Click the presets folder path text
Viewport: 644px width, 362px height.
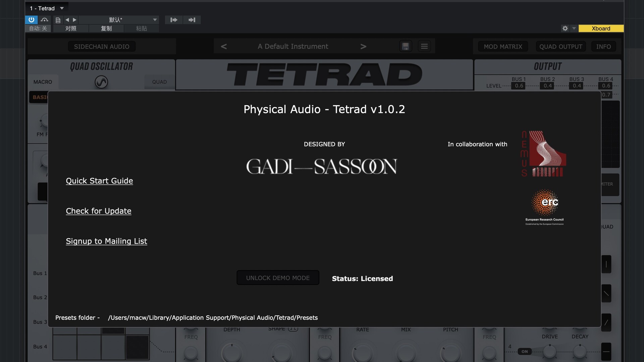213,318
